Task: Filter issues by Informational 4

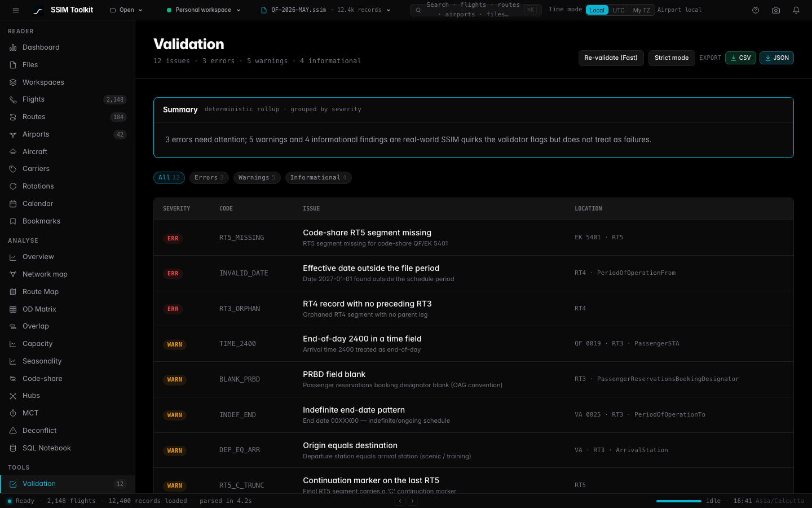Action: click(319, 178)
